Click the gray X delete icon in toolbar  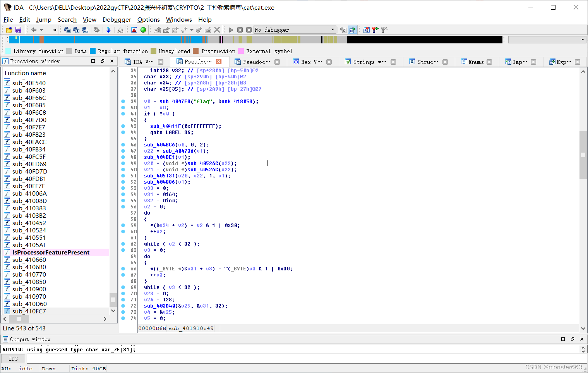point(217,30)
